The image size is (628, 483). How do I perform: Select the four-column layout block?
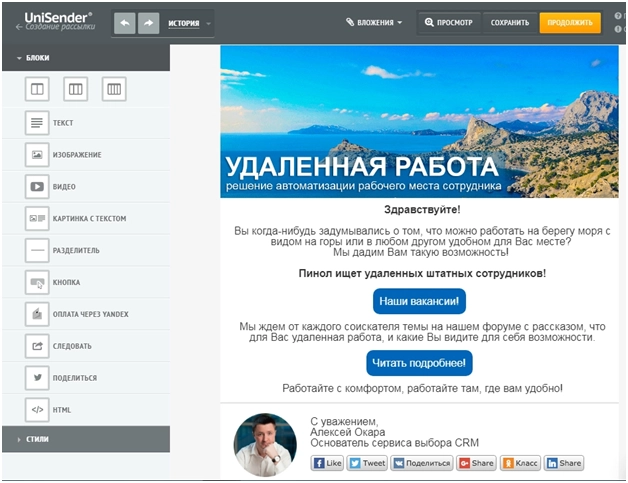click(114, 89)
